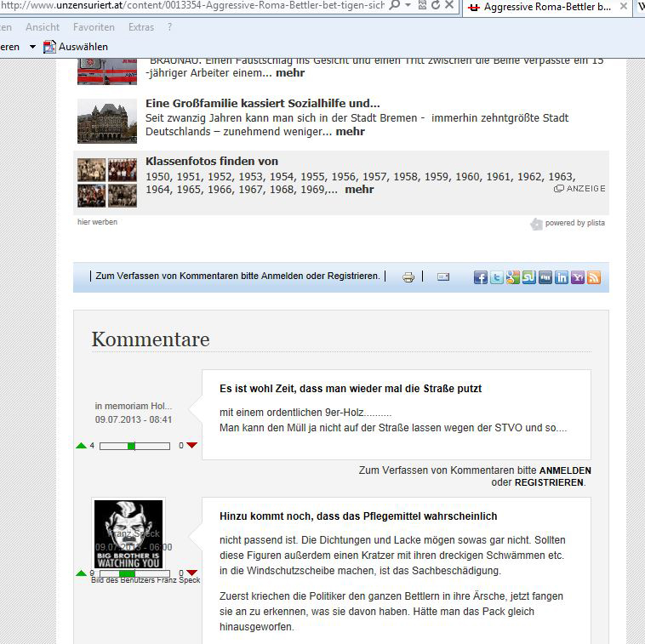This screenshot has height=644, width=645.
Task: Click the Yahoo share icon
Action: [578, 277]
